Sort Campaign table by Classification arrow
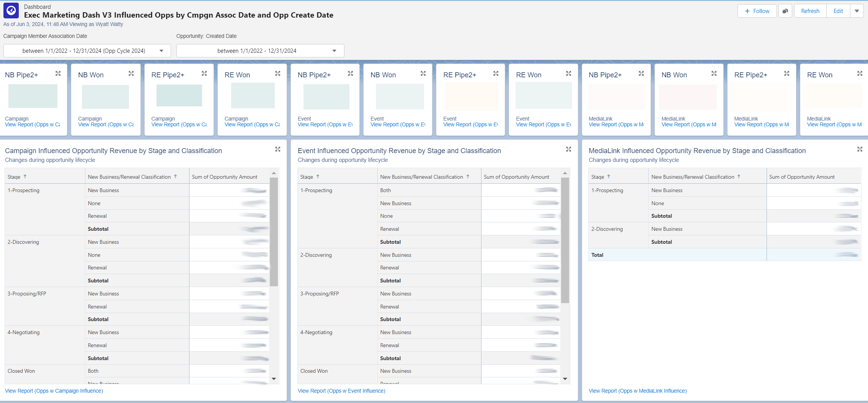The width and height of the screenshot is (868, 403). [x=176, y=176]
